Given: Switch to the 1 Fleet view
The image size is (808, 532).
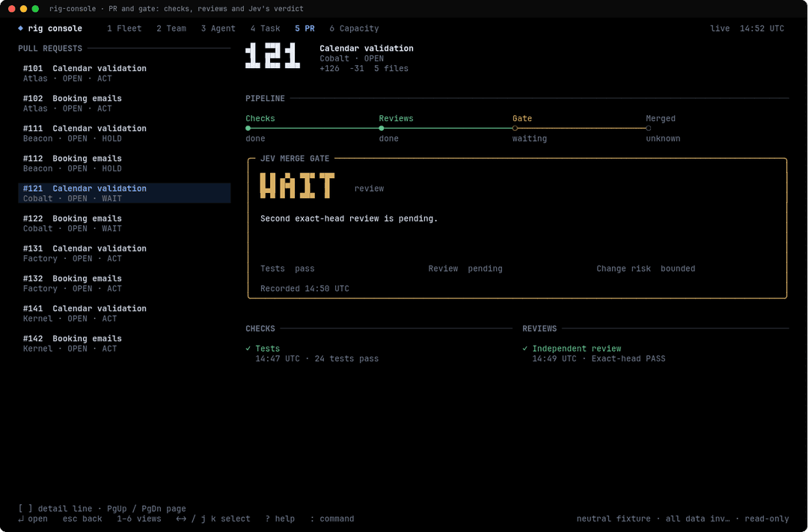Looking at the screenshot, I should point(124,28).
